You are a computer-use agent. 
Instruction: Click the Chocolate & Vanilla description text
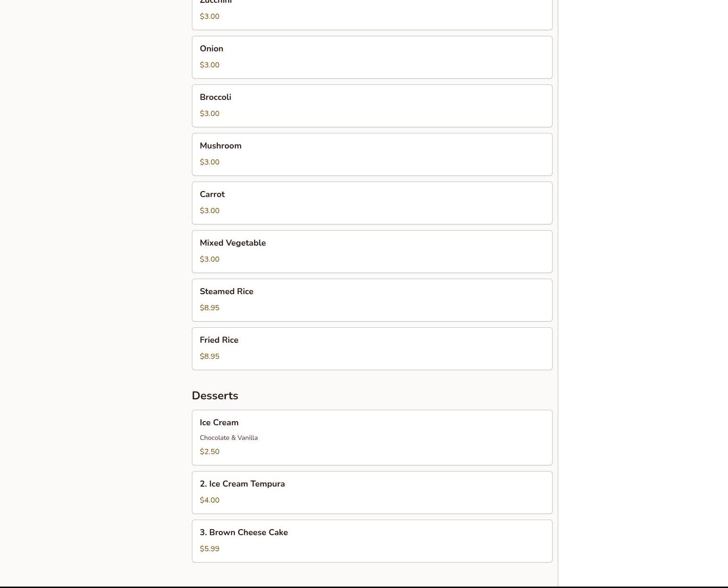click(x=229, y=438)
